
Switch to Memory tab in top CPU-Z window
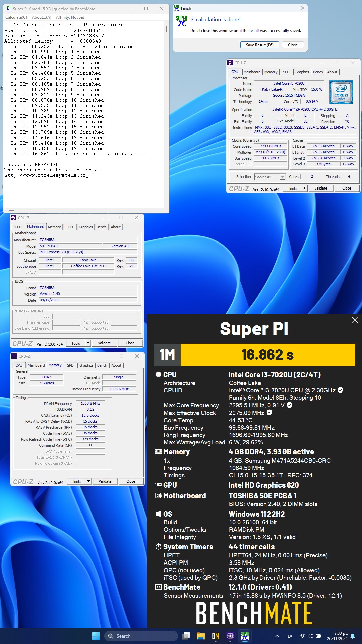pyautogui.click(x=271, y=72)
